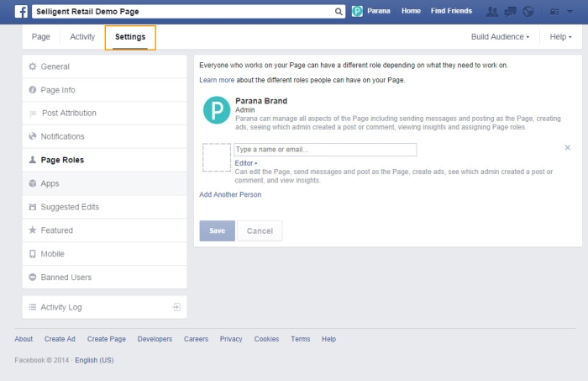Image resolution: width=588 pixels, height=381 pixels.
Task: Open privacy shortcuts lock icon
Action: tap(554, 12)
